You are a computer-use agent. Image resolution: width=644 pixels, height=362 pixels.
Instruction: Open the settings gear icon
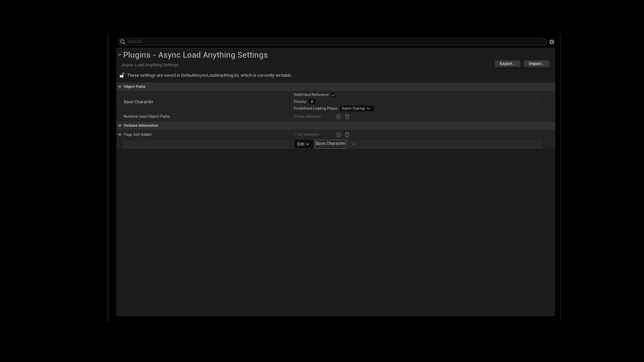pyautogui.click(x=552, y=42)
